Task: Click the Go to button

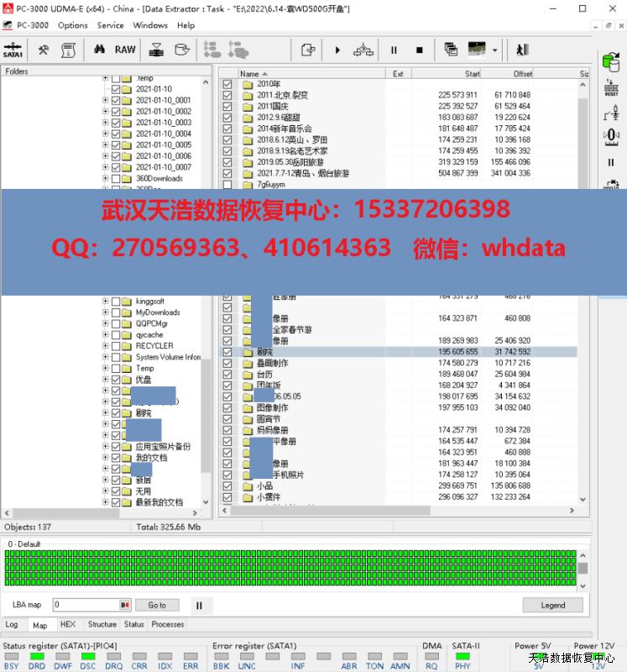Action: pos(157,605)
